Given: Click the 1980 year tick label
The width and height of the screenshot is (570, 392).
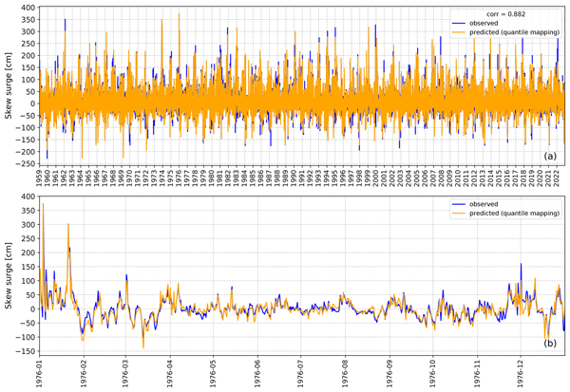Looking at the screenshot, I should coord(211,177).
